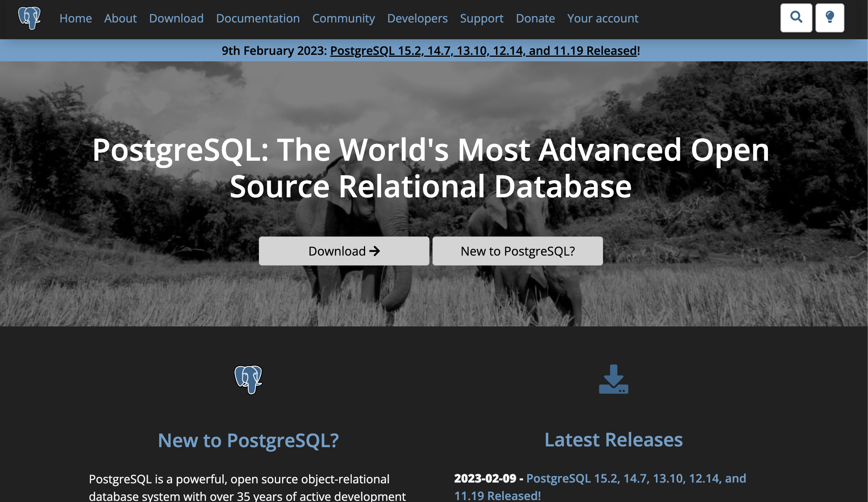
Task: Open the New to PostgreSQL? section heading
Action: 248,440
